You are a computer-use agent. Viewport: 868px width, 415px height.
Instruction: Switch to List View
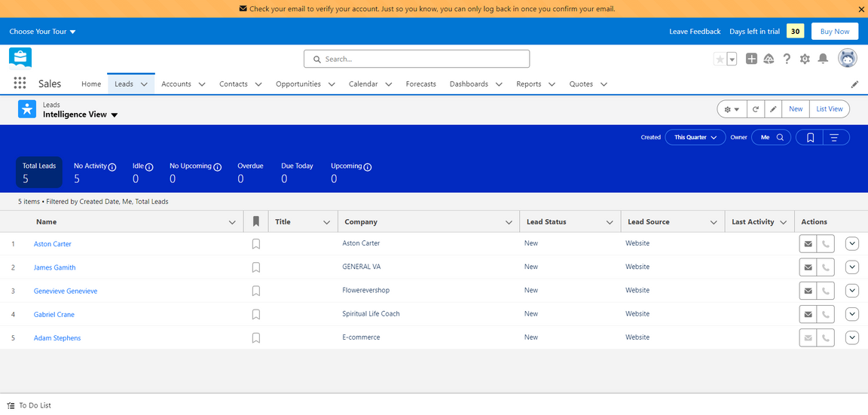tap(830, 109)
